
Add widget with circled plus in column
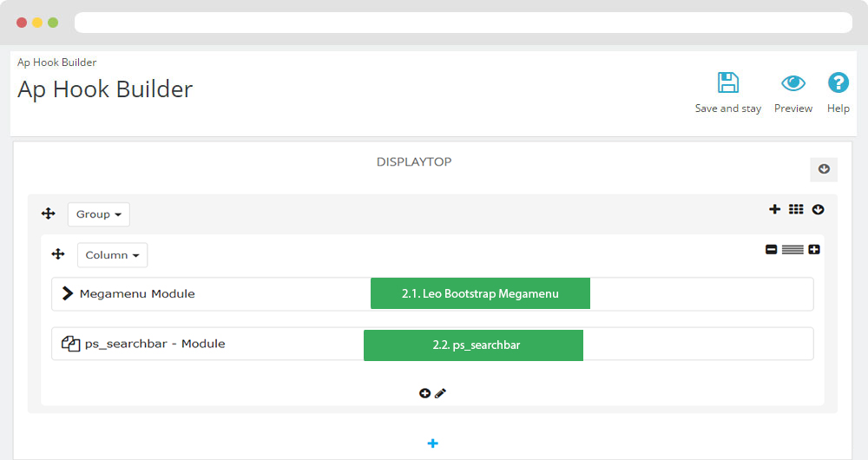[424, 393]
